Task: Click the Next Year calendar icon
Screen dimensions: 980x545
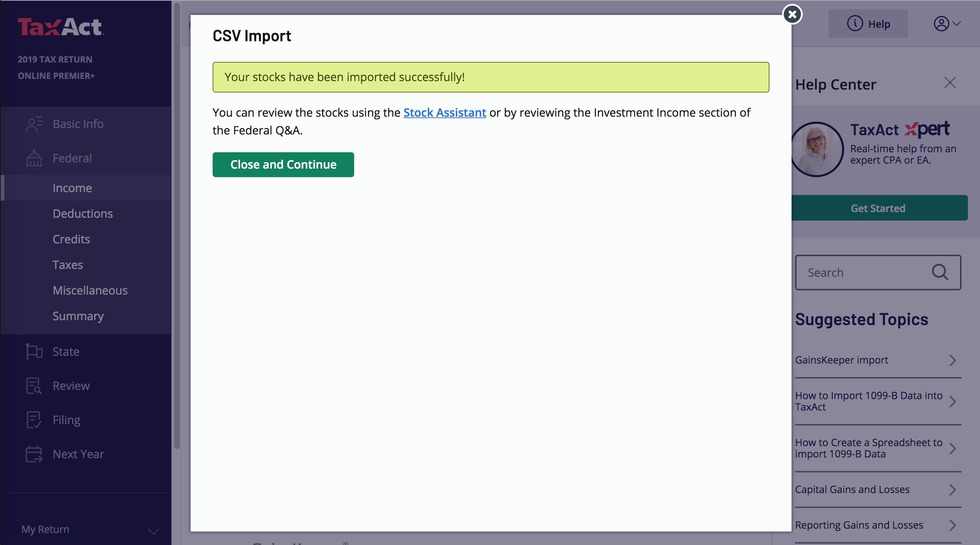Action: pyautogui.click(x=34, y=454)
